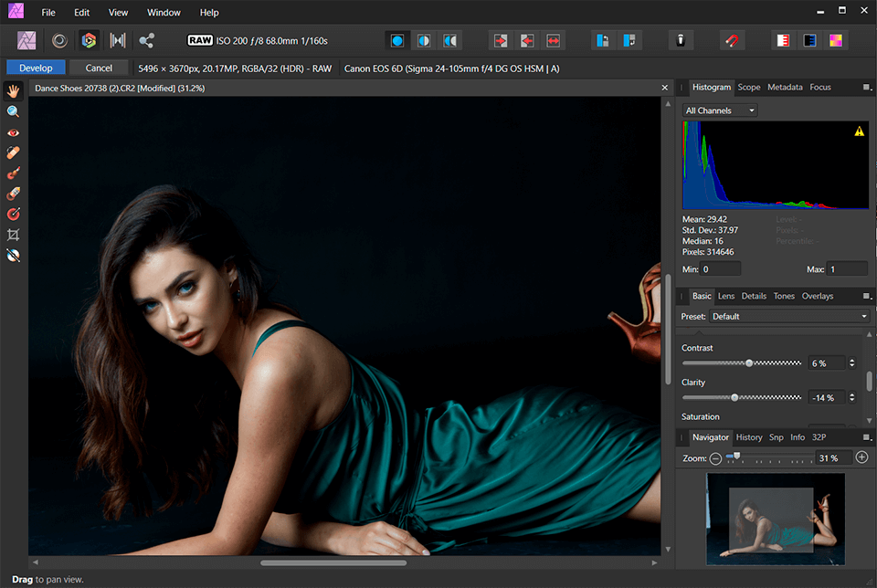
Task: Select the Blemish Removal tool
Action: pos(13,152)
